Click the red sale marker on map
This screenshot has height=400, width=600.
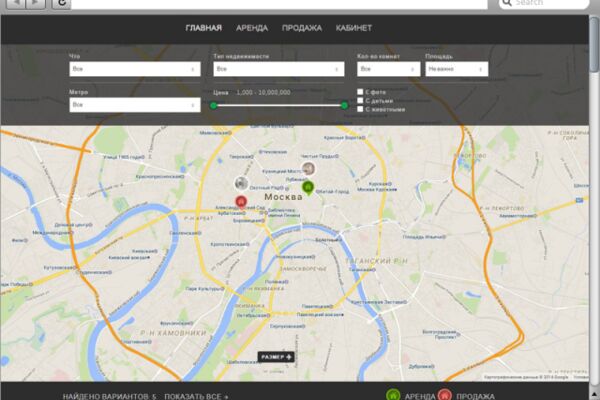click(x=241, y=201)
